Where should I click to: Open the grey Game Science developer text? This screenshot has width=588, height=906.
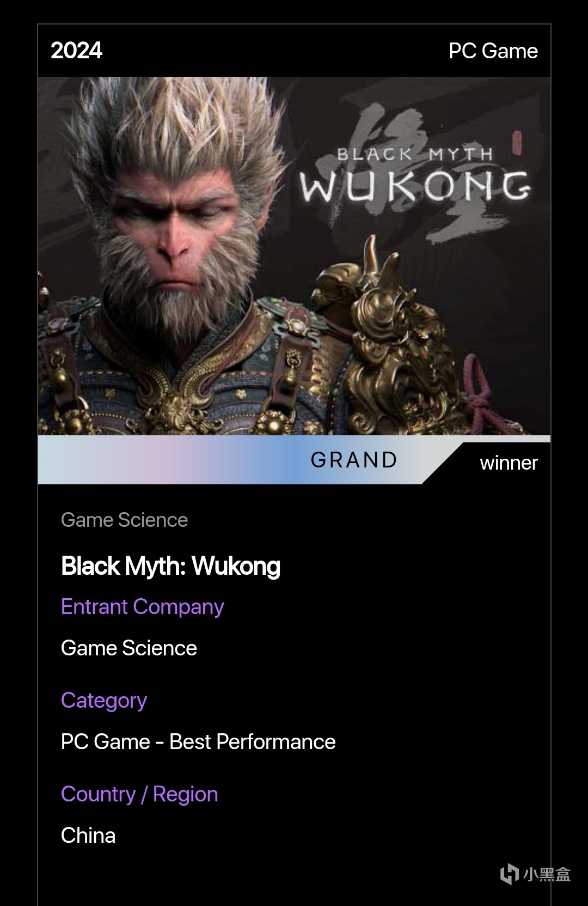tap(124, 520)
